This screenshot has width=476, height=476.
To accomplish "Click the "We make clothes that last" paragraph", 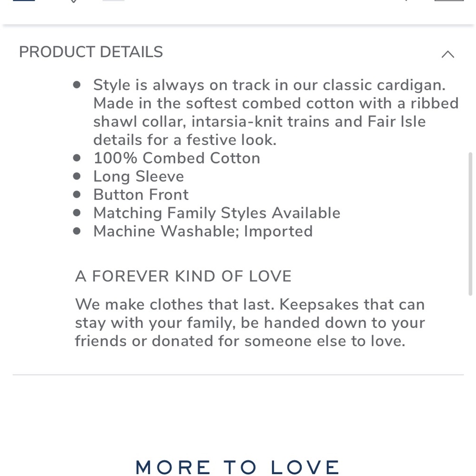I will (249, 323).
